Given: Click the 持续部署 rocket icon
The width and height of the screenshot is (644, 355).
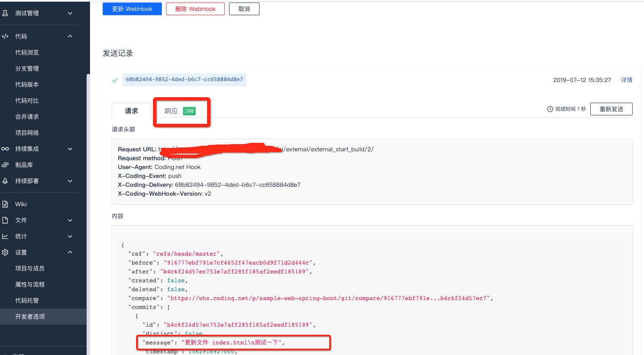Looking at the screenshot, I should (x=5, y=181).
